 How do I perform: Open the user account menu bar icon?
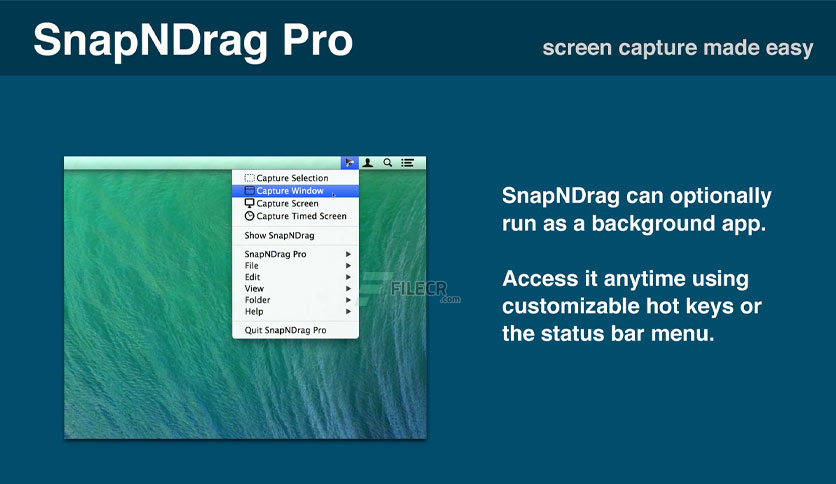[x=368, y=163]
